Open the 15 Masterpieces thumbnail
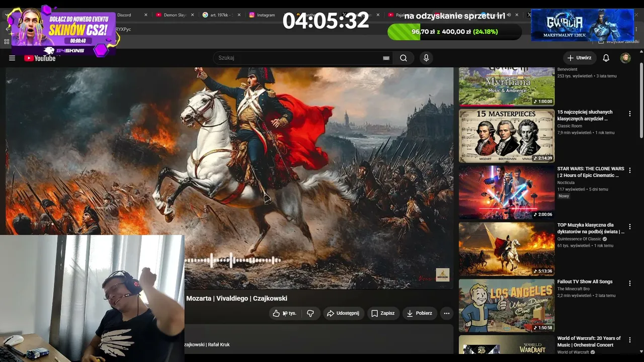Viewport: 644px width, 362px height. pyautogui.click(x=507, y=136)
